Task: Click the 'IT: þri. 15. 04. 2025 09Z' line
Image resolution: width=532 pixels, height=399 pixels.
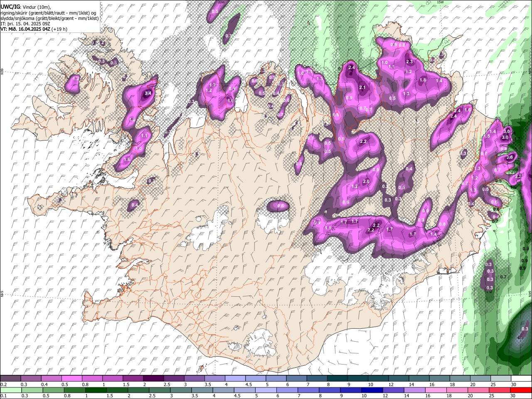Action: click(25, 24)
